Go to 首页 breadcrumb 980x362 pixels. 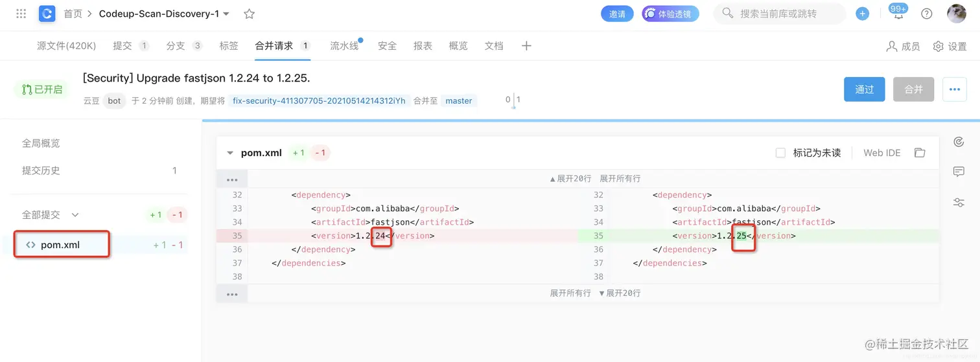coord(73,14)
